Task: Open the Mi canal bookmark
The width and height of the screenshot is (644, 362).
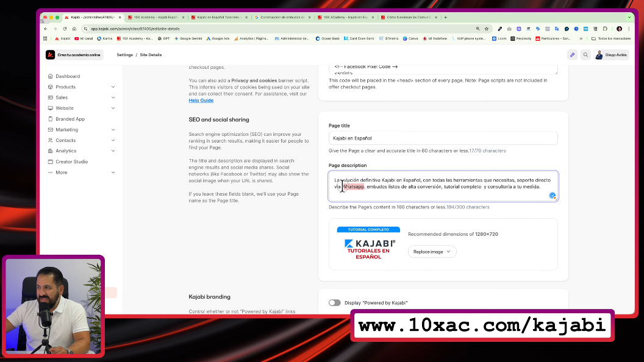Action: (x=84, y=38)
